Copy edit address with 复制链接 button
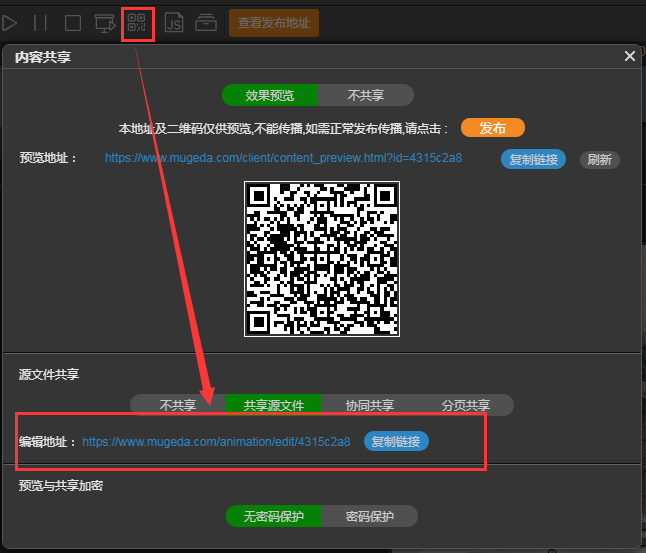Screen dimensions: 646x553 [x=396, y=441]
